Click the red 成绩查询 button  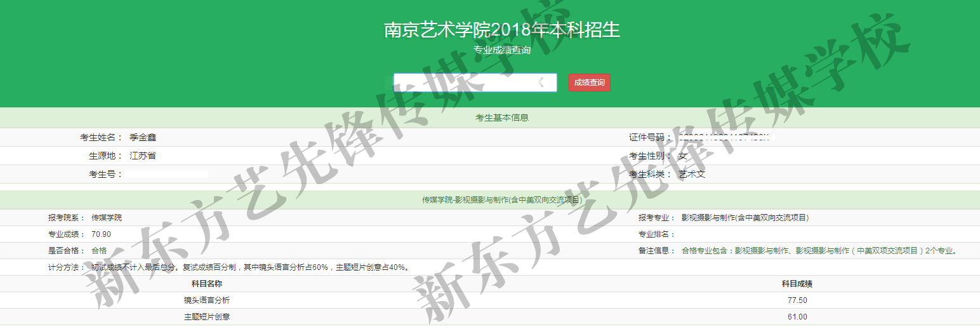pos(589,83)
